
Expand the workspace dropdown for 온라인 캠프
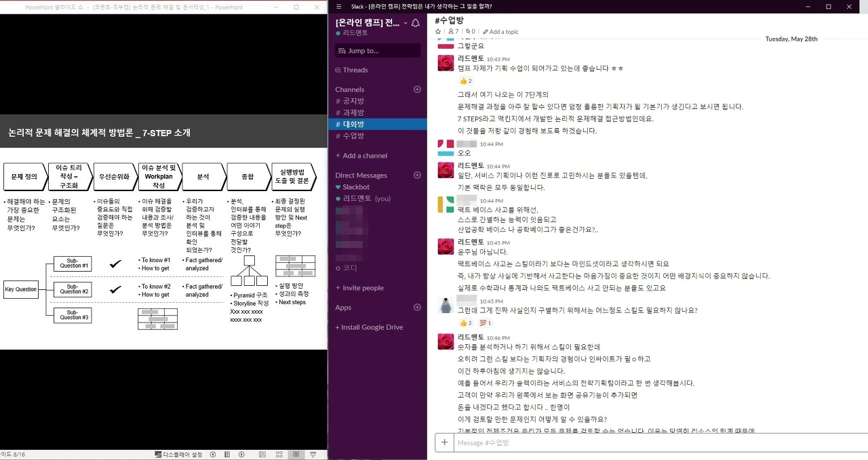click(x=405, y=22)
